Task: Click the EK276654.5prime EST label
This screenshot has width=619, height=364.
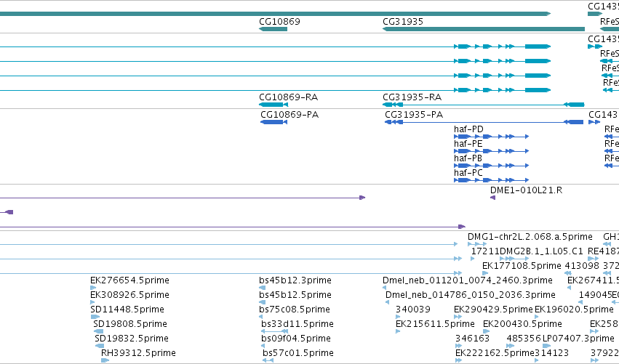Action: [130, 280]
